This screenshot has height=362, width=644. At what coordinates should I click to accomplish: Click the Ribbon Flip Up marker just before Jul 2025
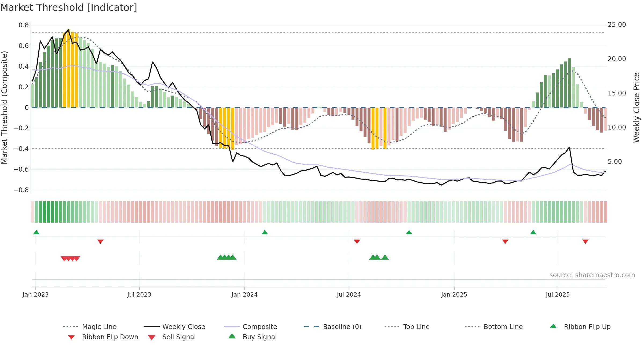pyautogui.click(x=533, y=232)
